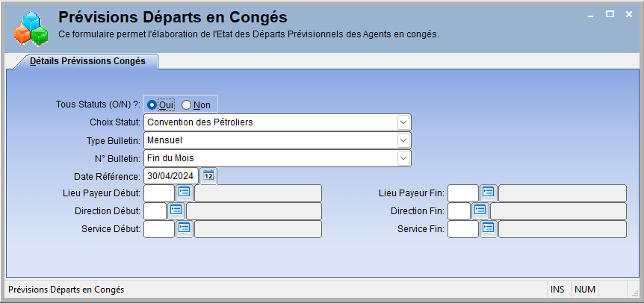Open lookup list for Direction Début

[176, 210]
